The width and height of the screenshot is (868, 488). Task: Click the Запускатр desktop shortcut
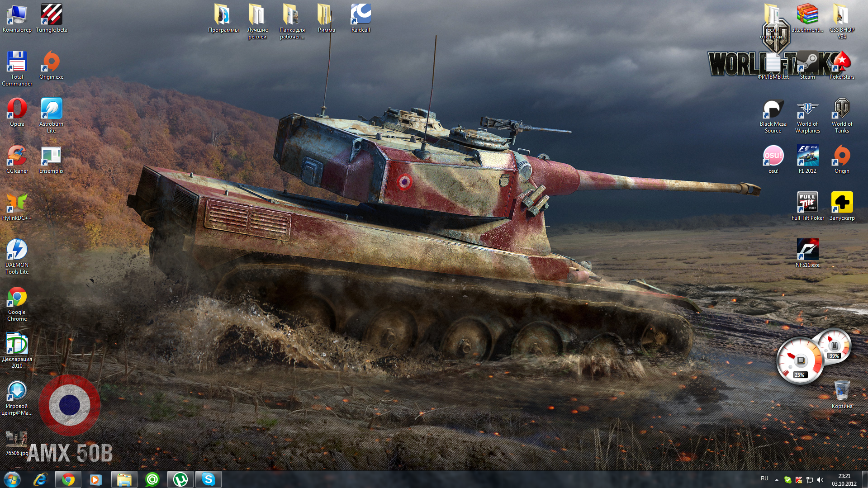842,206
